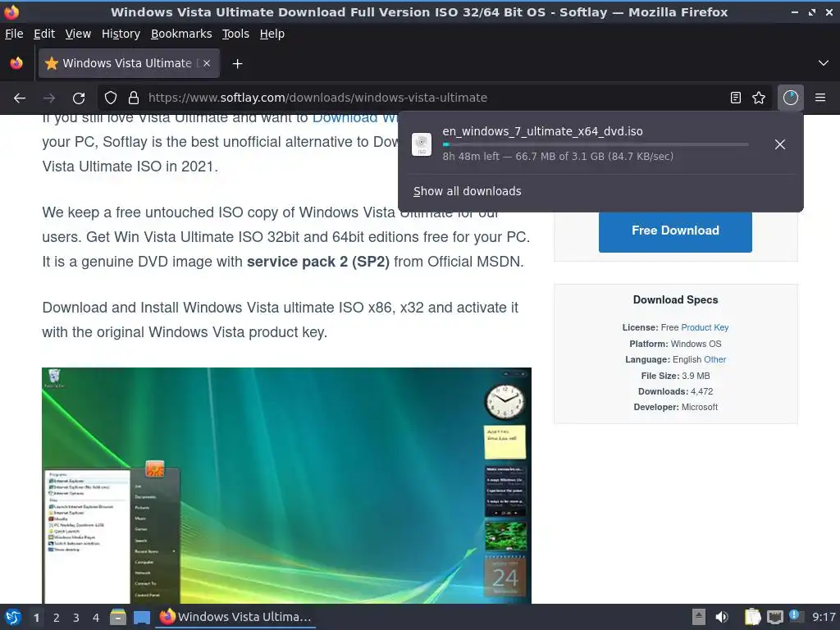Click the Download Specs heading
The image size is (840, 630).
point(675,300)
